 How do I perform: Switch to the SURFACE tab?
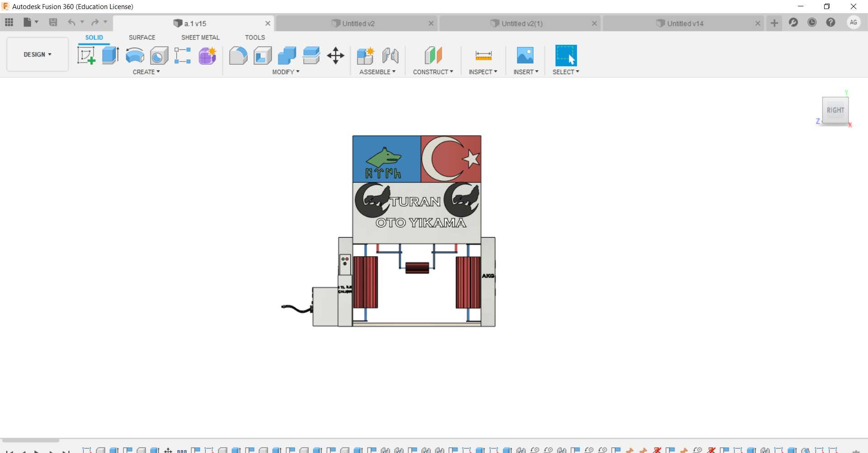[x=142, y=38]
